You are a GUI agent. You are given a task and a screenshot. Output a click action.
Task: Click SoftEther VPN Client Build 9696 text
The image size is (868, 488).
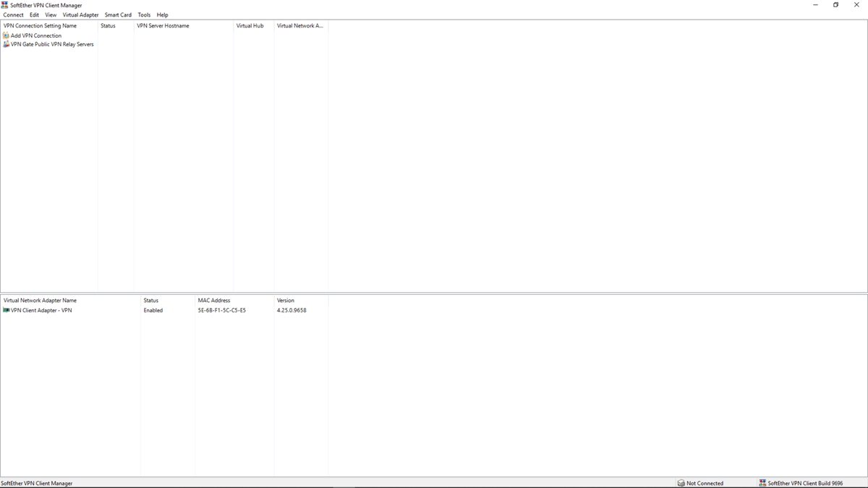(805, 483)
